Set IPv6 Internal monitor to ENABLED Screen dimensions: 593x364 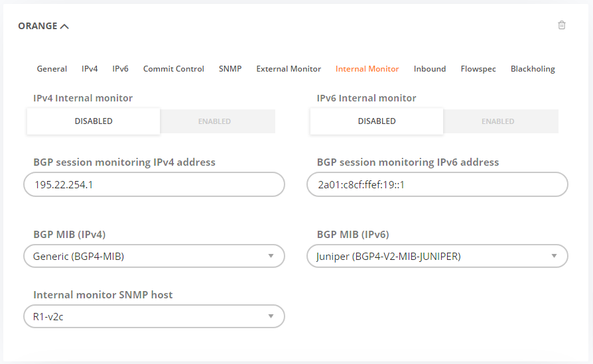[501, 121]
